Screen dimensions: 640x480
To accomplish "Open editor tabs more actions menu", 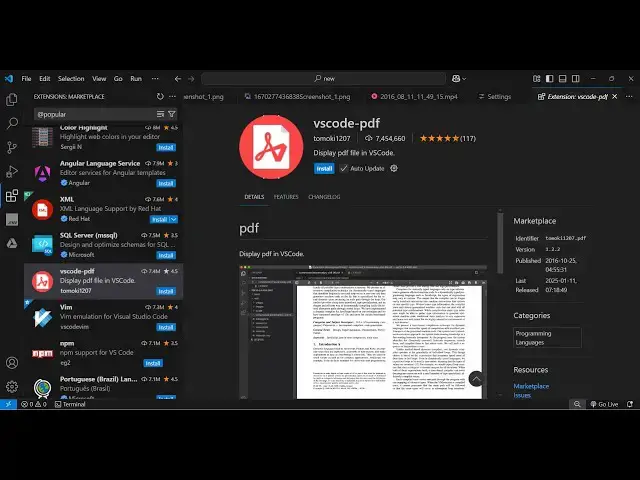I will pos(629,96).
